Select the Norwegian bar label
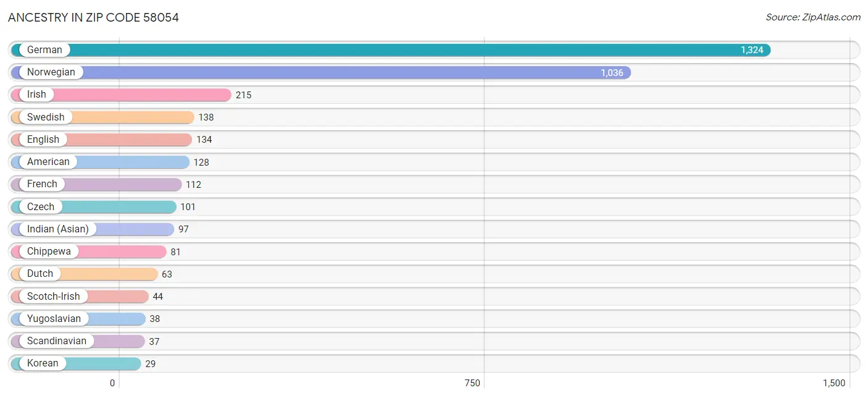 [51, 72]
